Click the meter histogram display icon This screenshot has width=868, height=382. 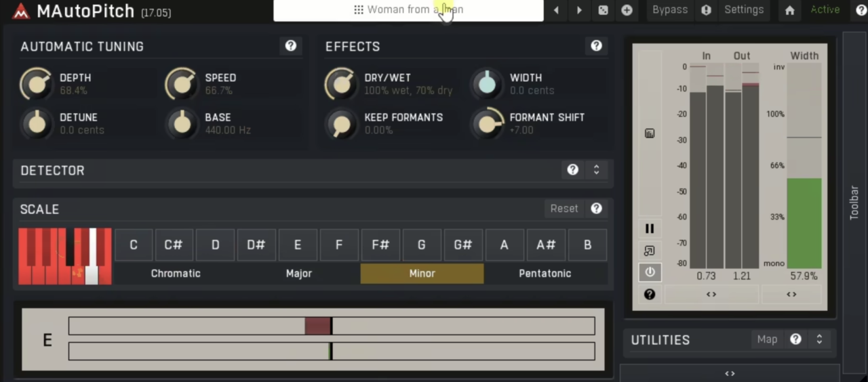650,133
